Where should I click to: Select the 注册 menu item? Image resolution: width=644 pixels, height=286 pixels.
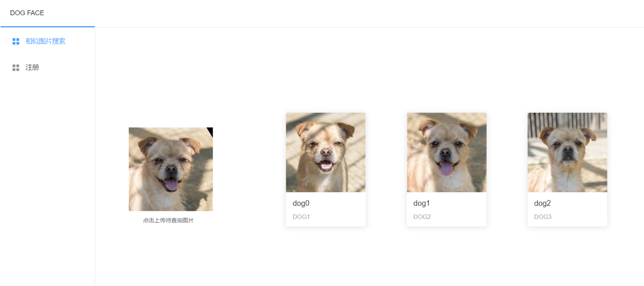[x=47, y=68]
